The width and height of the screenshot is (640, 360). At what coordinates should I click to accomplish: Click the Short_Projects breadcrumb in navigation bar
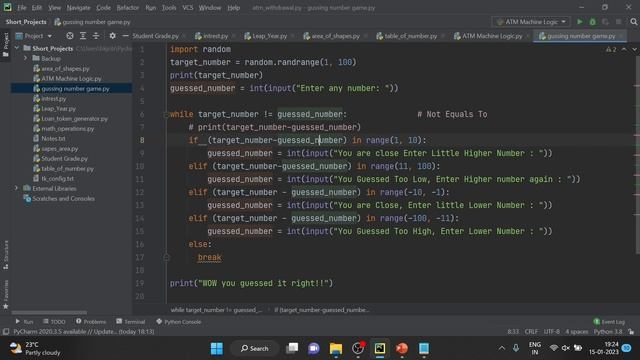[26, 22]
